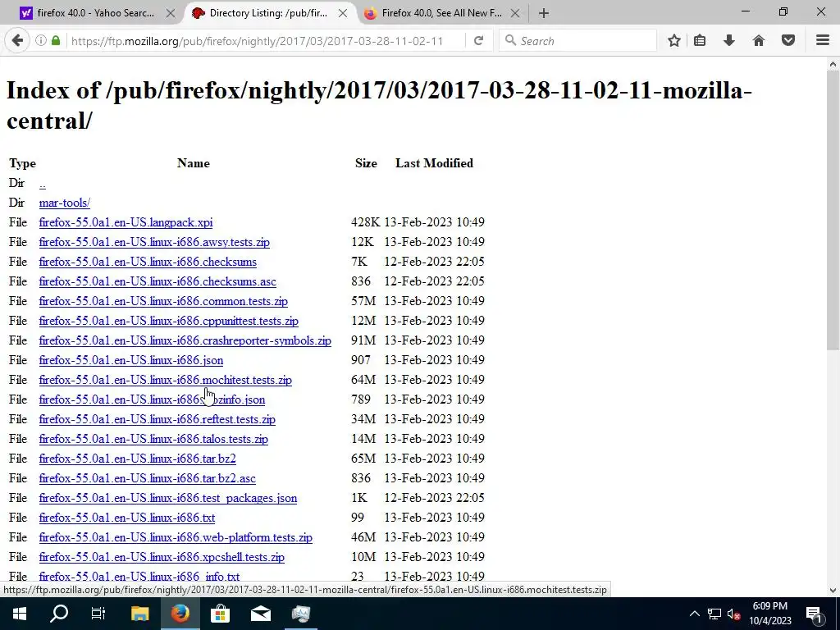This screenshot has width=840, height=630.
Task: Go to the Firefox home page icon
Action: coord(759,40)
